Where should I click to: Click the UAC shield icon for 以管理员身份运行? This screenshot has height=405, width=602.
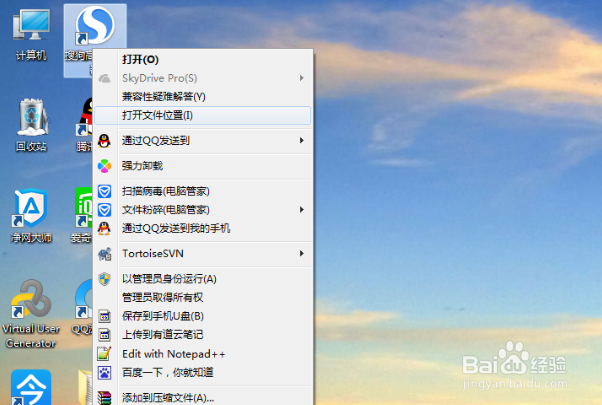coord(104,279)
